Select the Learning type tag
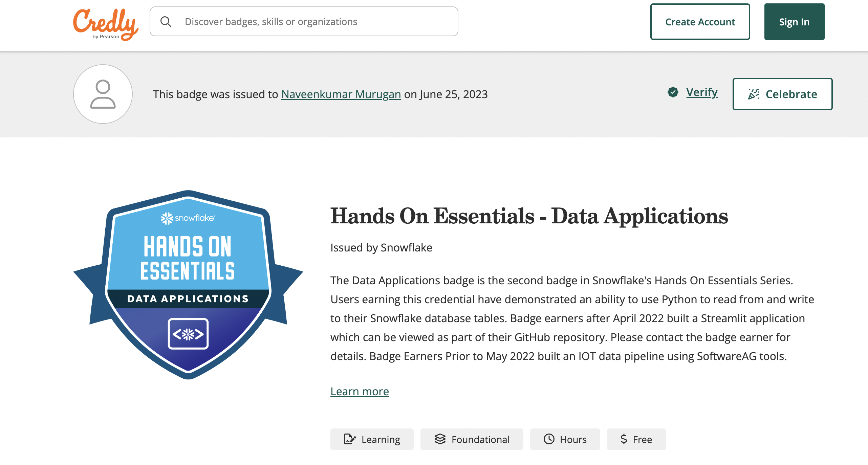Screen dimensions: 868x465 (x=372, y=439)
